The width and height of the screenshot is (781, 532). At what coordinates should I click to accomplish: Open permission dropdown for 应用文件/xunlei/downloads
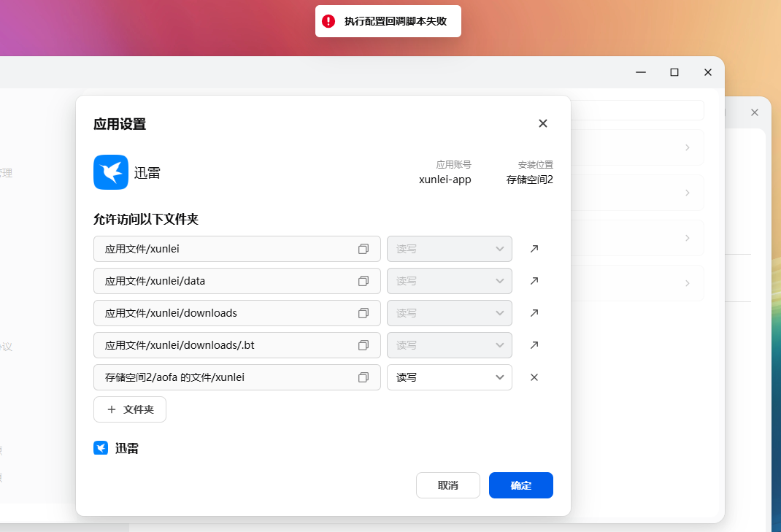(x=450, y=313)
